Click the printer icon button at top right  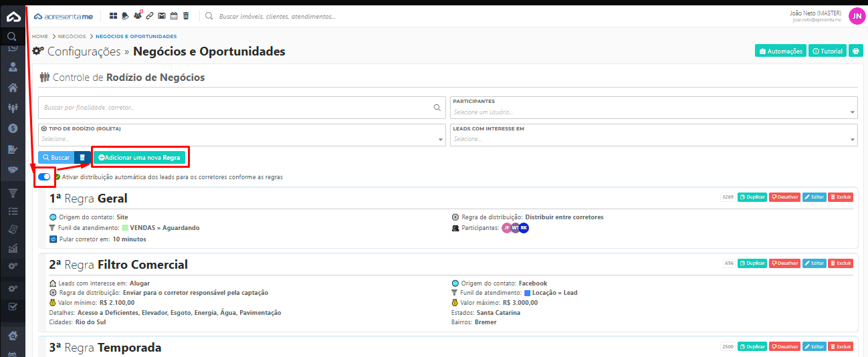tap(856, 51)
